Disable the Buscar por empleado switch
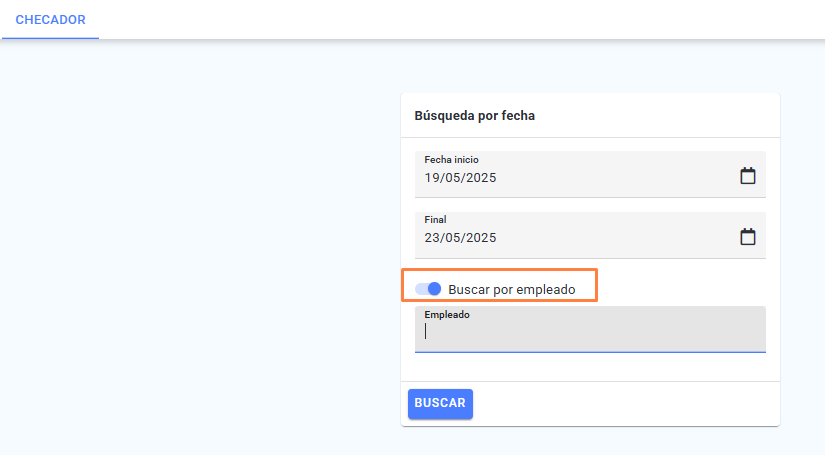This screenshot has width=825, height=455. [428, 289]
